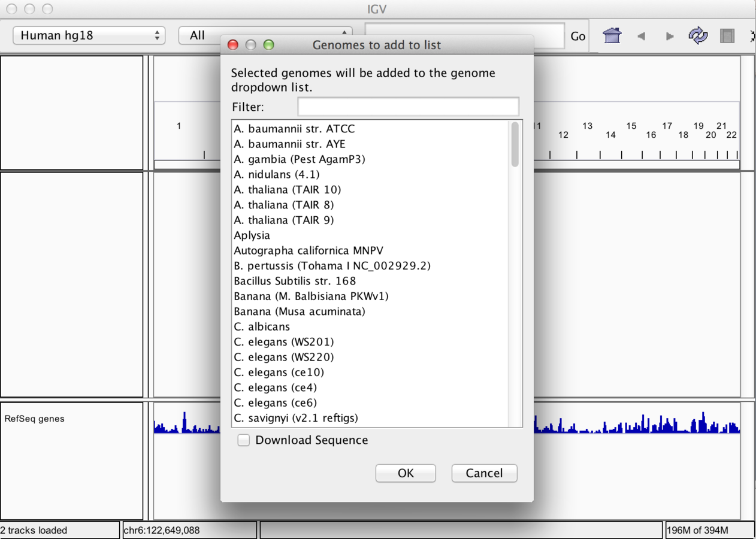Choose A. thaliana (TAIR 10)
756x539 pixels.
371,189
